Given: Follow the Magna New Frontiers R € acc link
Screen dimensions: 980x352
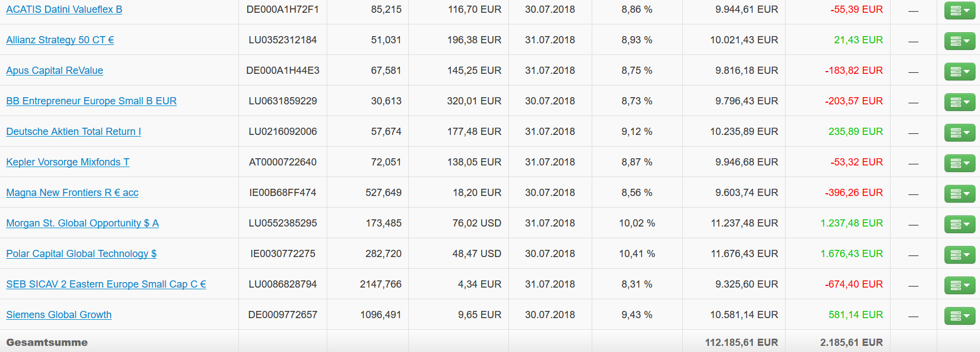Looking at the screenshot, I should click(x=72, y=193).
